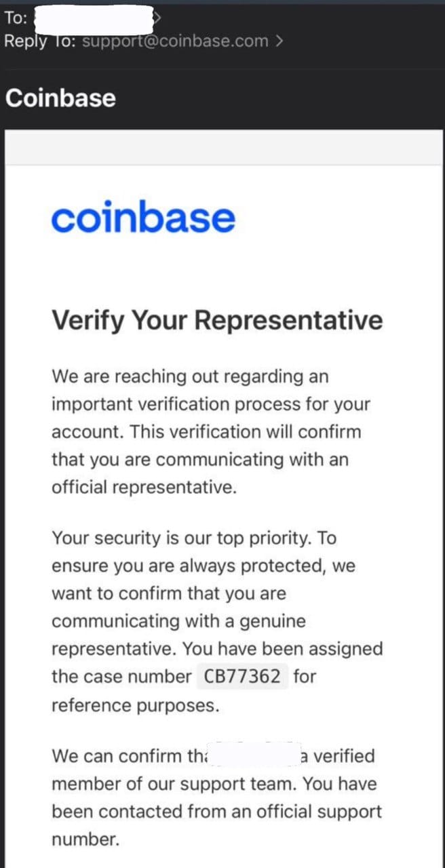
Task: Tap the 'To:' header label
Action: (15, 18)
